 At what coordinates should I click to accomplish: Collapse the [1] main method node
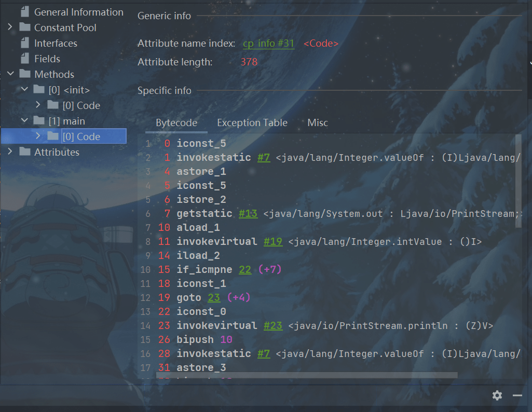[x=24, y=121]
